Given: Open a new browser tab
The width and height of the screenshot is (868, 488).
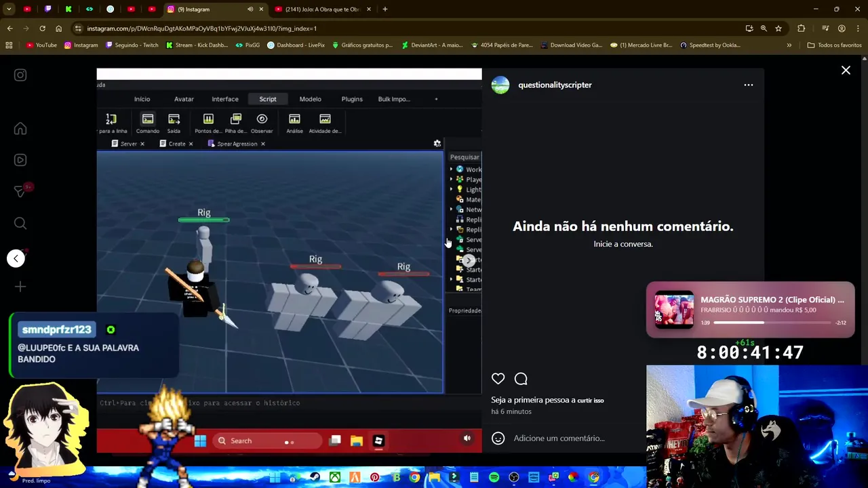Looking at the screenshot, I should (x=384, y=9).
